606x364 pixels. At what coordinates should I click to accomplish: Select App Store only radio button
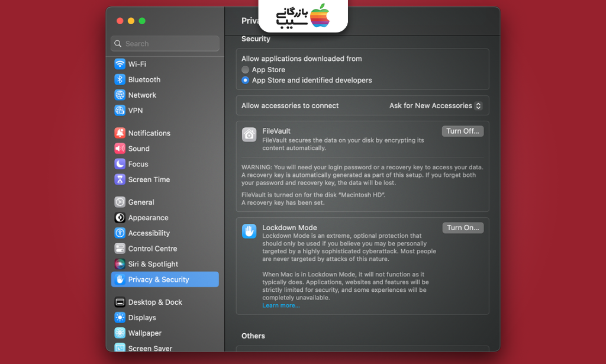[x=245, y=70]
